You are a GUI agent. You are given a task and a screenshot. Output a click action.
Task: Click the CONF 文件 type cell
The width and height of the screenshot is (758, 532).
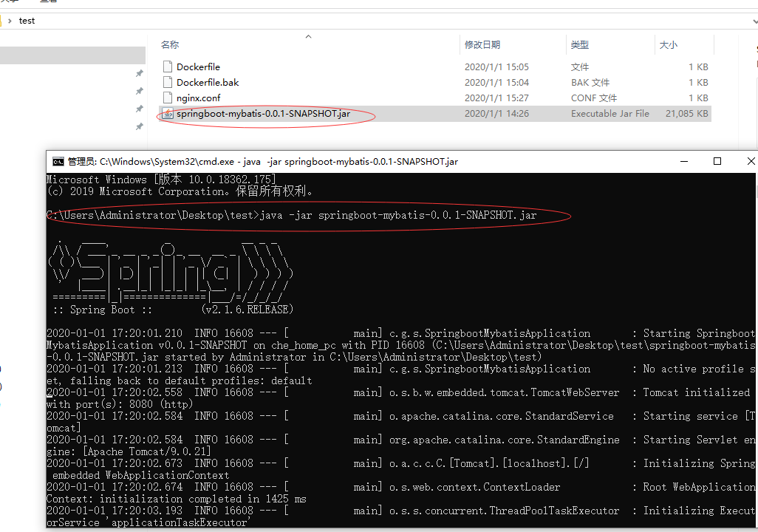[594, 98]
